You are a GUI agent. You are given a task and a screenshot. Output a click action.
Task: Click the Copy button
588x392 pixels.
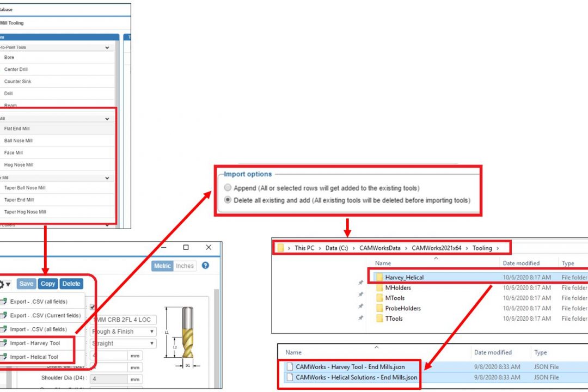(47, 284)
